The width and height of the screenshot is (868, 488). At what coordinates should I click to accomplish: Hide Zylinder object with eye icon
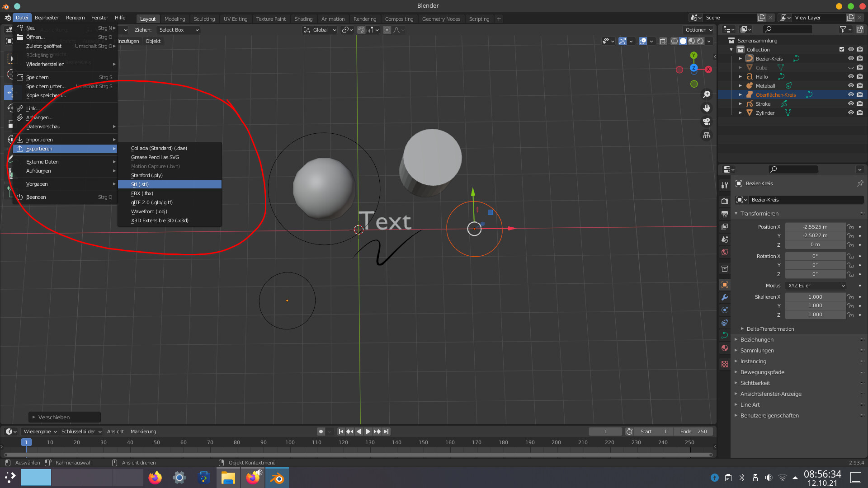(850, 113)
